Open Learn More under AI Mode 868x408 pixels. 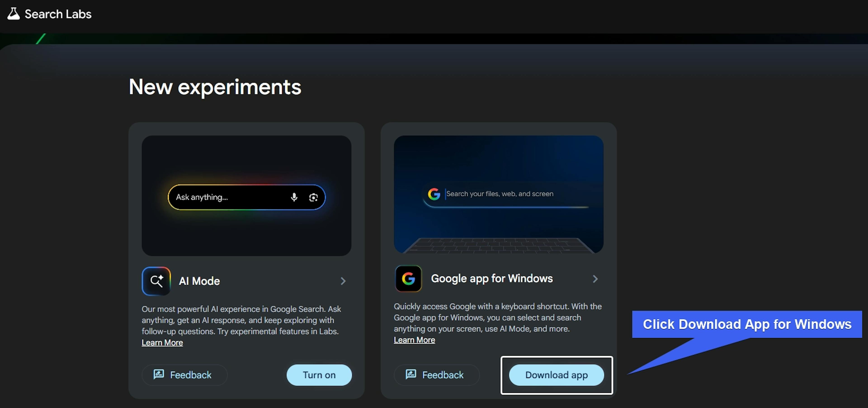pos(162,342)
